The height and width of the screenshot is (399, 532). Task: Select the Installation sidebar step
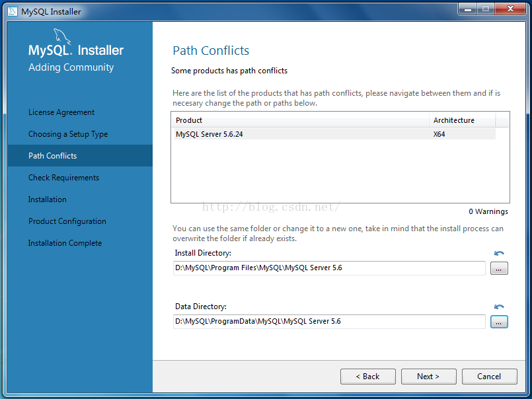coord(48,199)
